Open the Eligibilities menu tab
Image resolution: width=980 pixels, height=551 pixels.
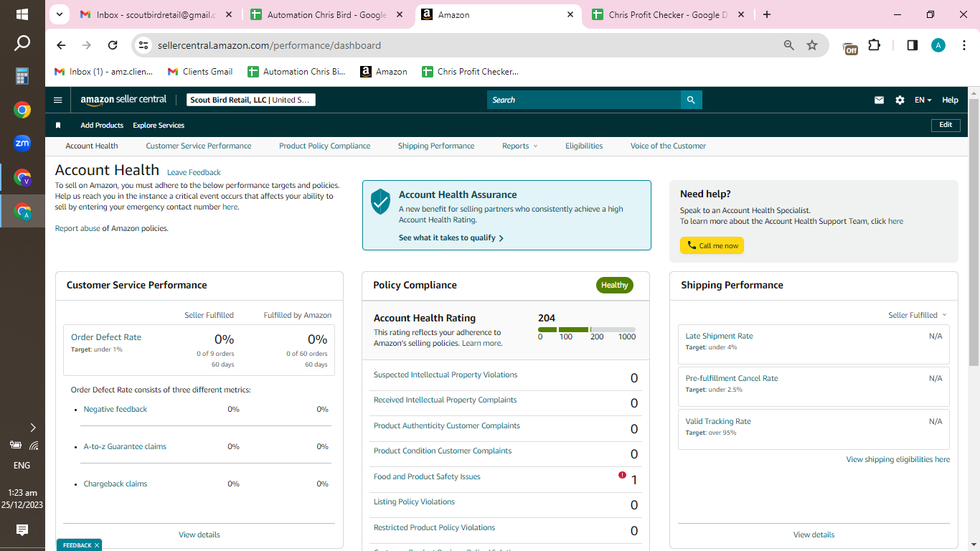tap(584, 146)
